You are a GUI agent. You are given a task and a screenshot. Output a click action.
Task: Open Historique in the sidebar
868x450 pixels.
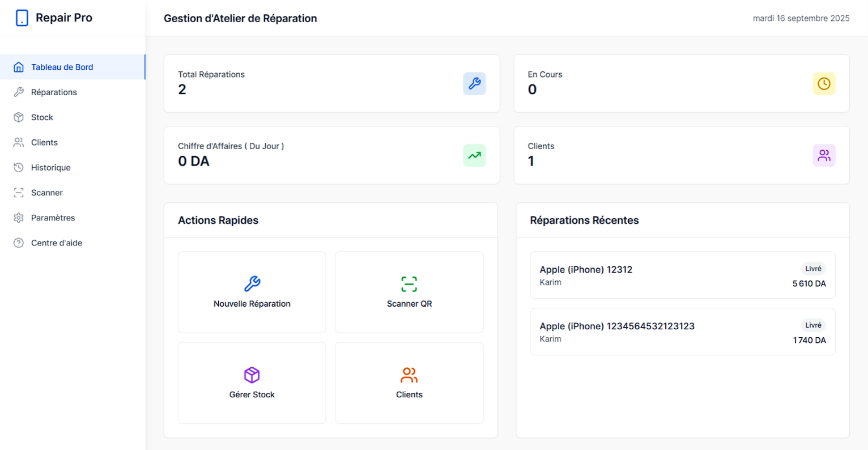tap(50, 168)
